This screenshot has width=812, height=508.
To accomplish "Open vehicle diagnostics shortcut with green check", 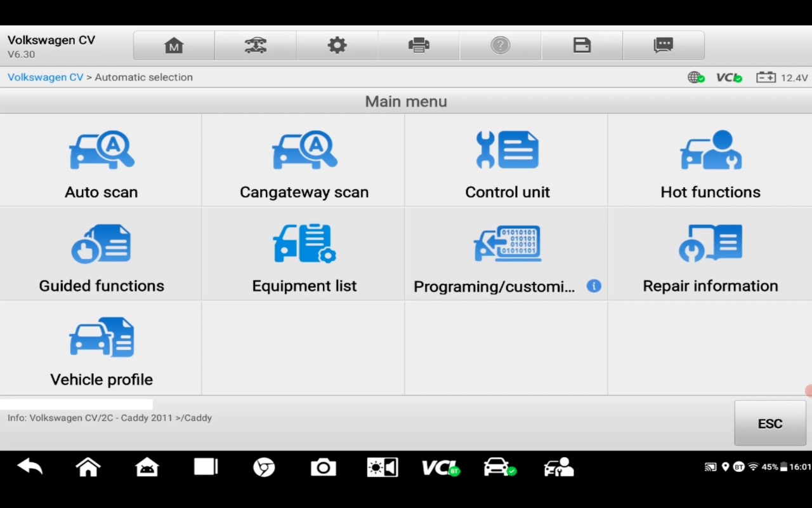I will click(x=500, y=468).
